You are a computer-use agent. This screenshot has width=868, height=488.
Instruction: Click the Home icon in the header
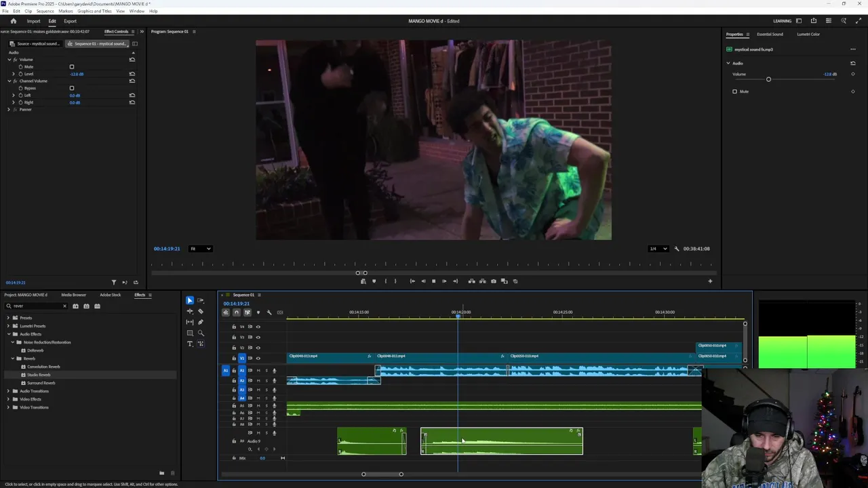(13, 21)
